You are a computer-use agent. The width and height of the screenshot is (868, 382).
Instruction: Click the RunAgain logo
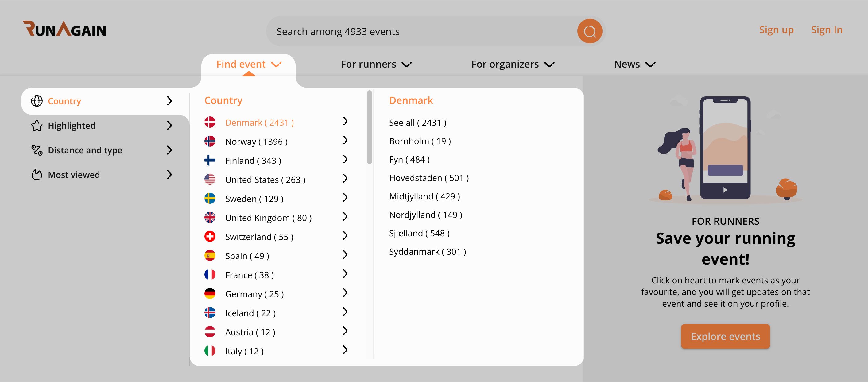coord(64,29)
